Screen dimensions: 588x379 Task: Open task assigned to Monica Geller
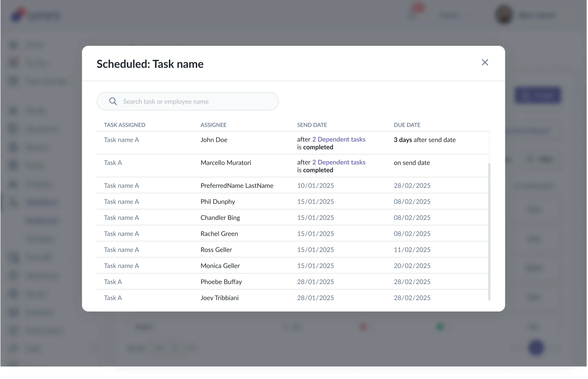(121, 266)
